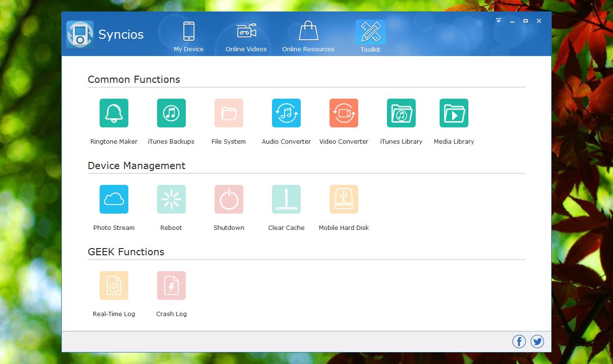The width and height of the screenshot is (613, 364).
Task: Select the Clear Cache icon
Action: (286, 199)
